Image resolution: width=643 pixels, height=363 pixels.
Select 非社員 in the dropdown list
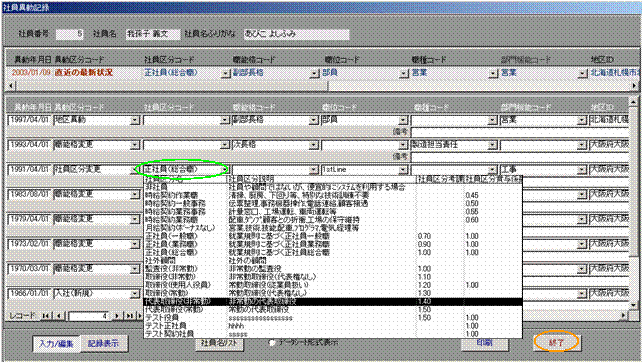pos(333,187)
